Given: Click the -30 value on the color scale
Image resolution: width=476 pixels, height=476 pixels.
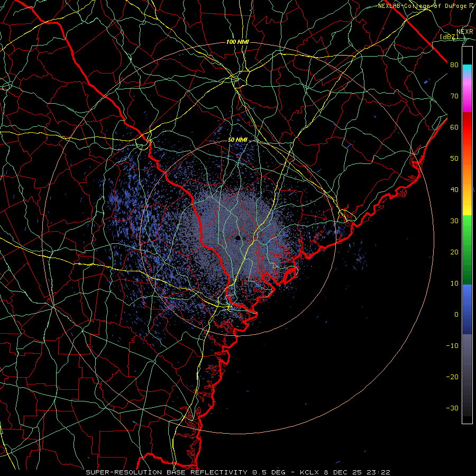Looking at the screenshot, I should click(x=452, y=408).
